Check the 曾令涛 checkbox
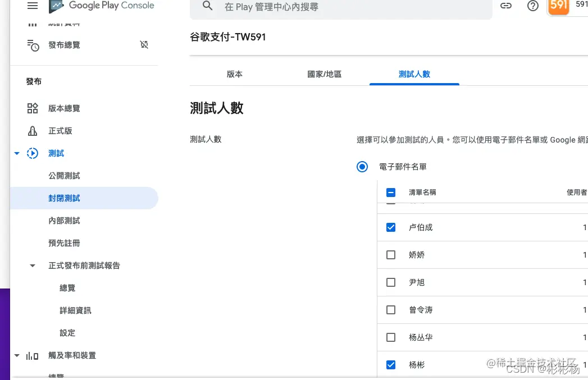This screenshot has height=380, width=588. click(x=391, y=310)
